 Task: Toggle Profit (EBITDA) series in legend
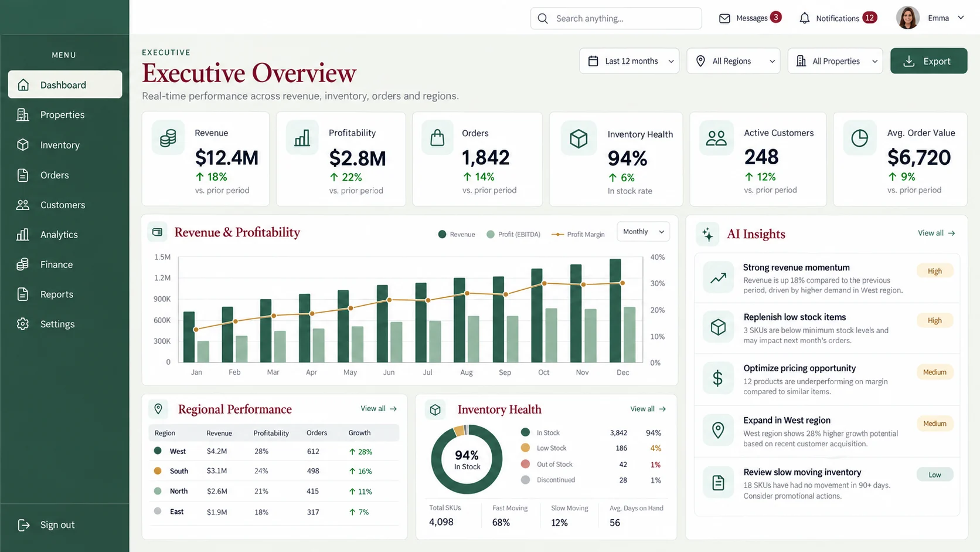tap(513, 234)
